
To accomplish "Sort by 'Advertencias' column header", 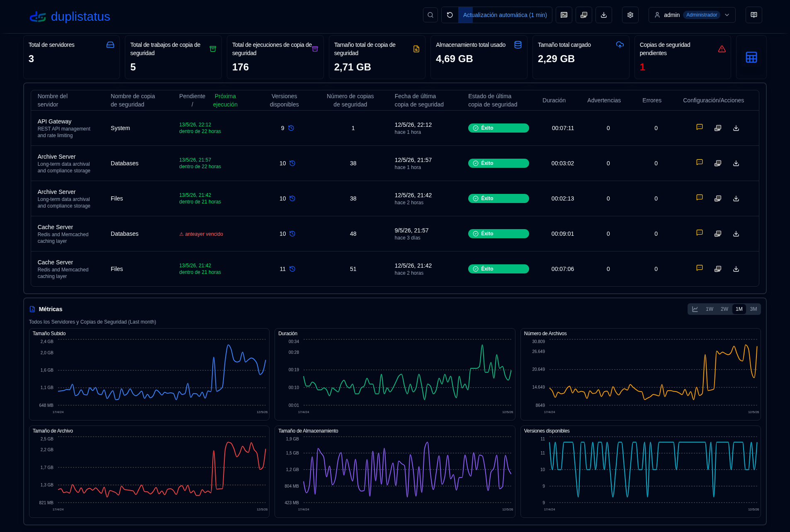I will point(604,100).
